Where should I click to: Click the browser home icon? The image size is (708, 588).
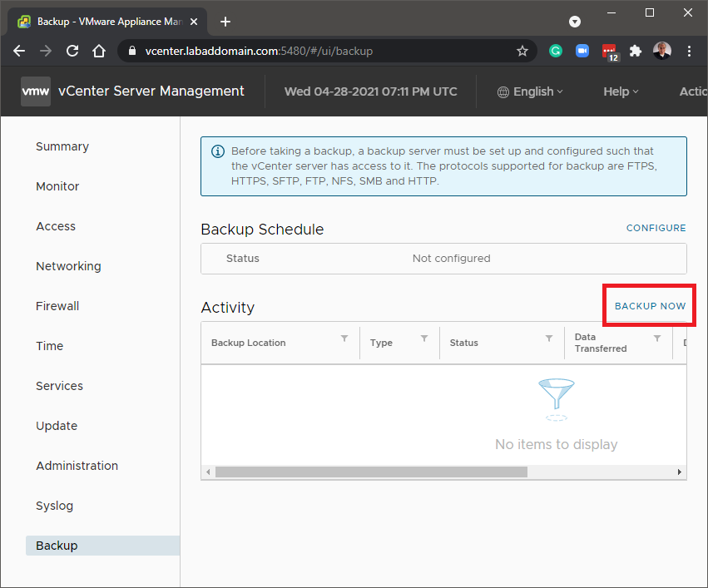[99, 51]
